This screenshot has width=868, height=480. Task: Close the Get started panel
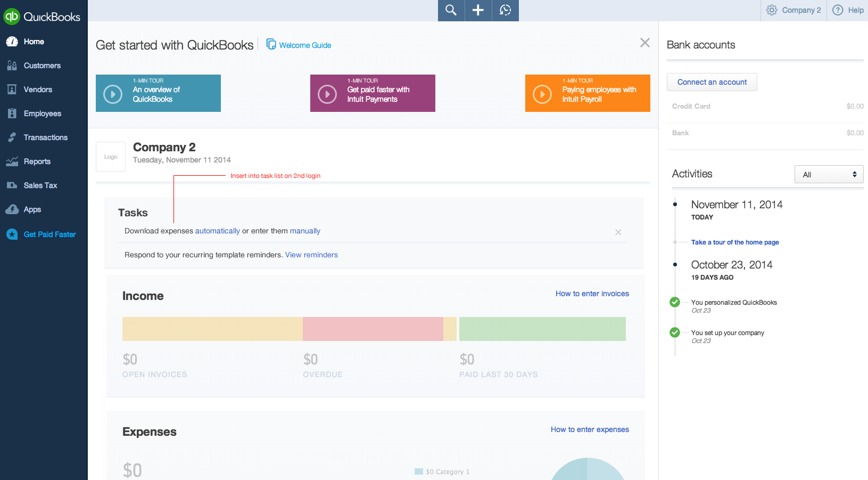[644, 43]
